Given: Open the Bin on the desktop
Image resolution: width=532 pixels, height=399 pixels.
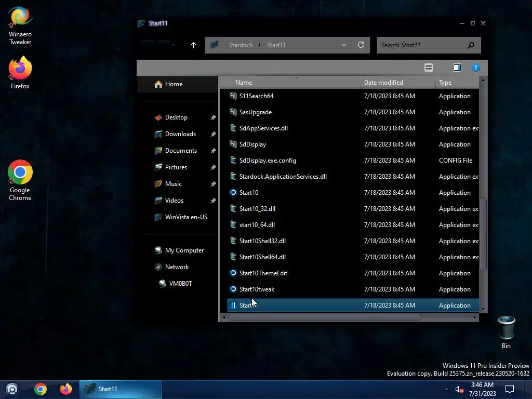Looking at the screenshot, I should pos(506,332).
